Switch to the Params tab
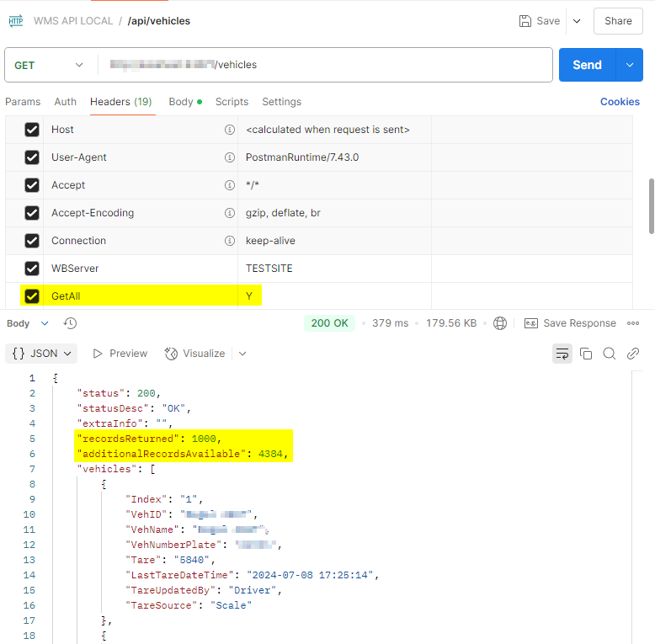This screenshot has height=644, width=655. pos(23,102)
